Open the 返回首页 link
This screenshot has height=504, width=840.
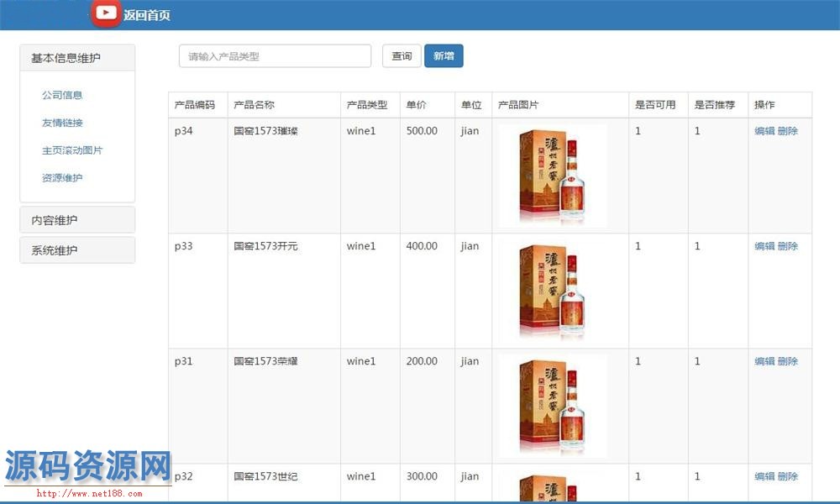click(x=147, y=15)
